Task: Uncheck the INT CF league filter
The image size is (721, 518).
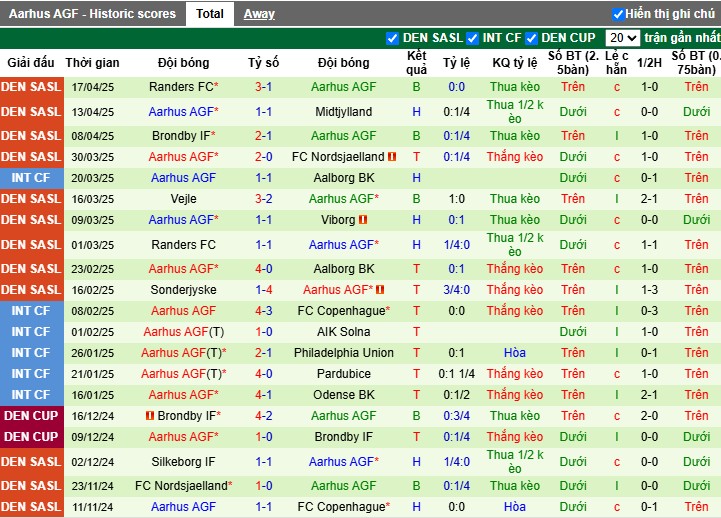Action: coord(472,38)
